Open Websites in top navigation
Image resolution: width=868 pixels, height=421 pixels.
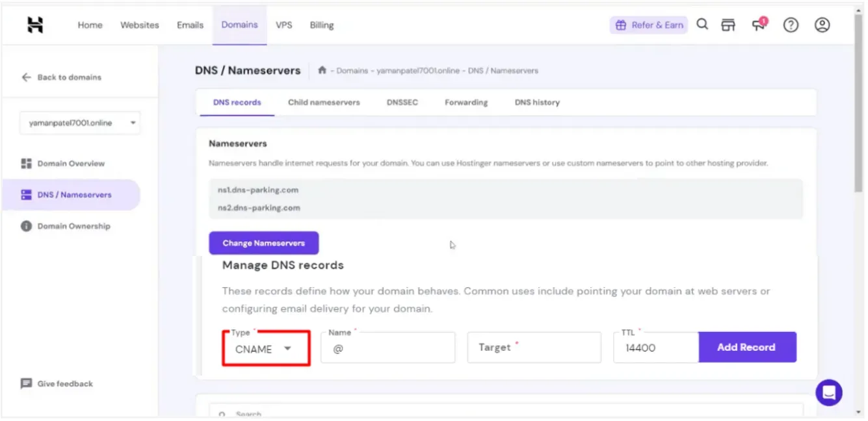click(x=140, y=25)
